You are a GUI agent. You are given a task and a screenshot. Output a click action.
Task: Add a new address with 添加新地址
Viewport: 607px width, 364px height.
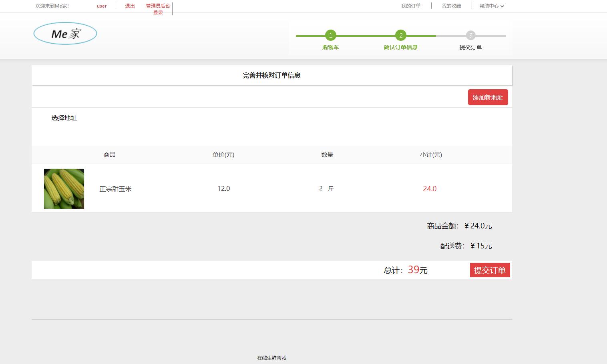(488, 97)
